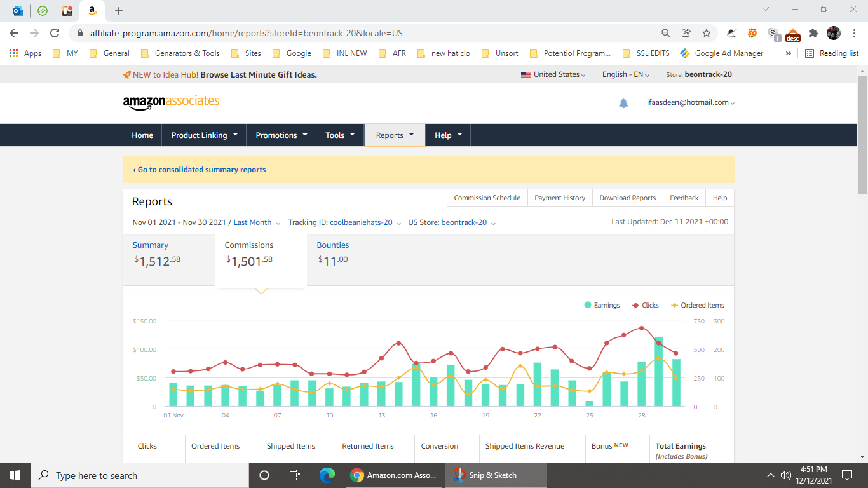Click the Google Ad Manager bookmark
This screenshot has width=868, height=488.
(721, 53)
